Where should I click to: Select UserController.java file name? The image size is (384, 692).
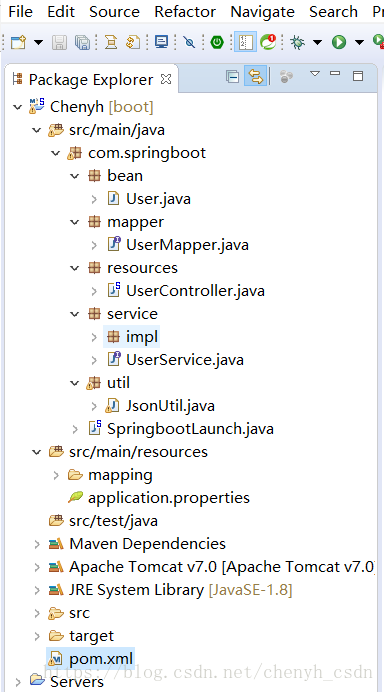(x=196, y=291)
